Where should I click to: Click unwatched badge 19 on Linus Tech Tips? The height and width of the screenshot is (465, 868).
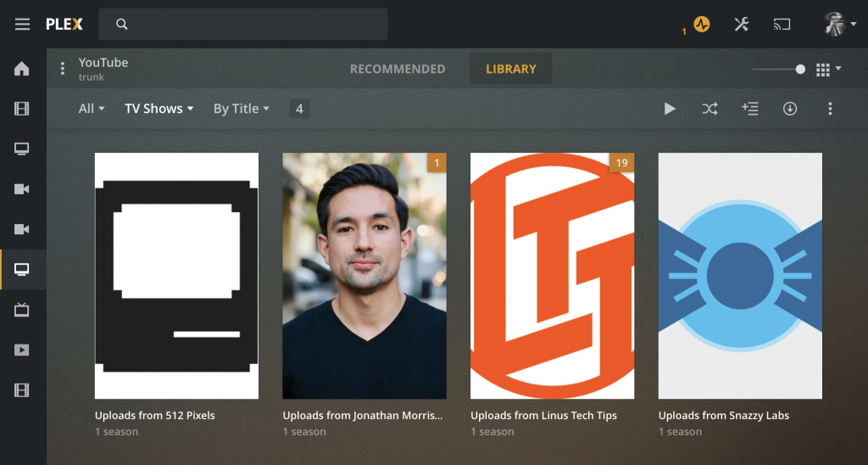pyautogui.click(x=621, y=162)
